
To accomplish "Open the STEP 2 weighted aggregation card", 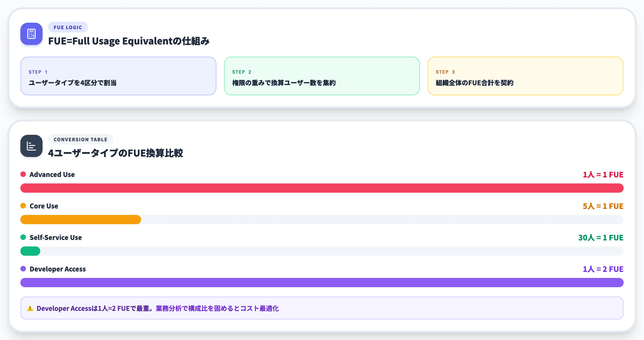I will [x=322, y=76].
